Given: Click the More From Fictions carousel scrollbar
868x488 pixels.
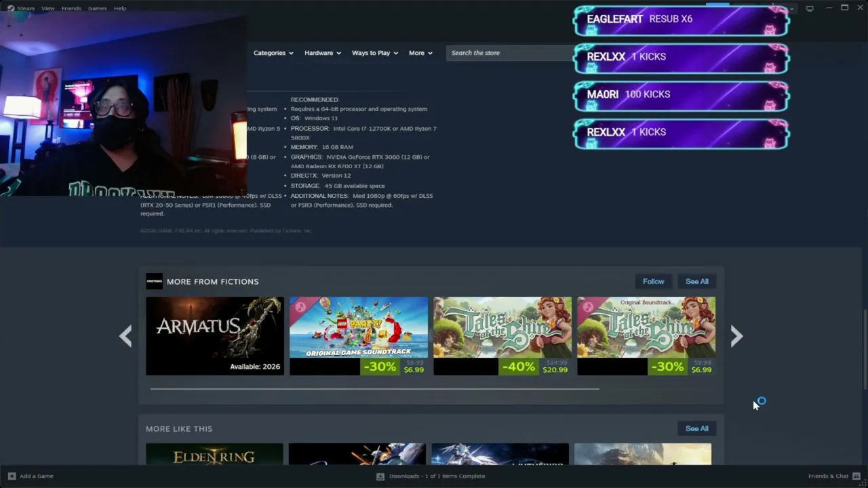Looking at the screenshot, I should pyautogui.click(x=374, y=389).
